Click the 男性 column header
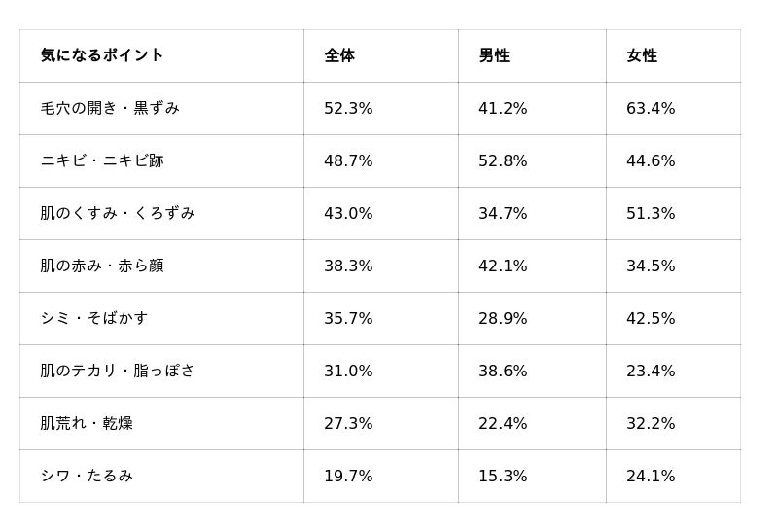Screen dimensions: 778x532 [494, 55]
